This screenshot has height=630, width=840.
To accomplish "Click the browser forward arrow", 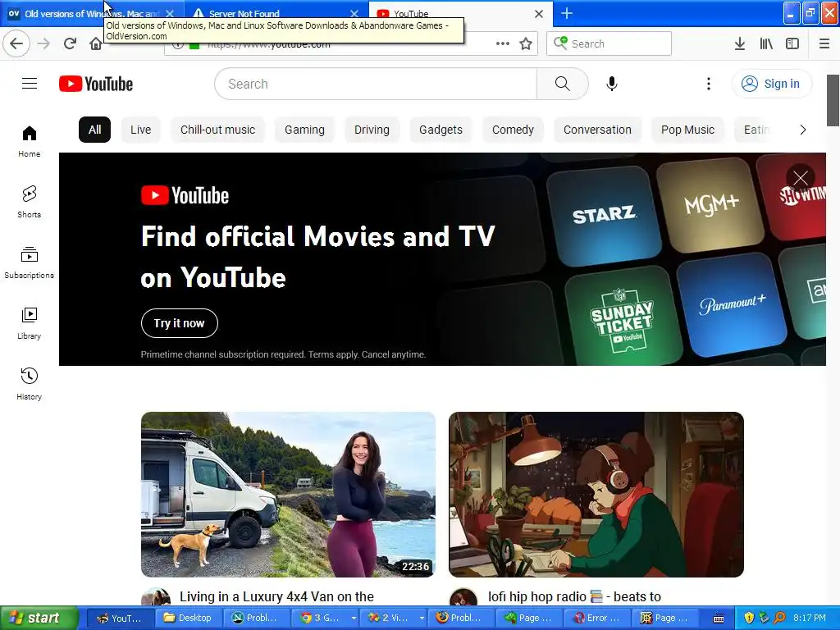I will tap(43, 43).
